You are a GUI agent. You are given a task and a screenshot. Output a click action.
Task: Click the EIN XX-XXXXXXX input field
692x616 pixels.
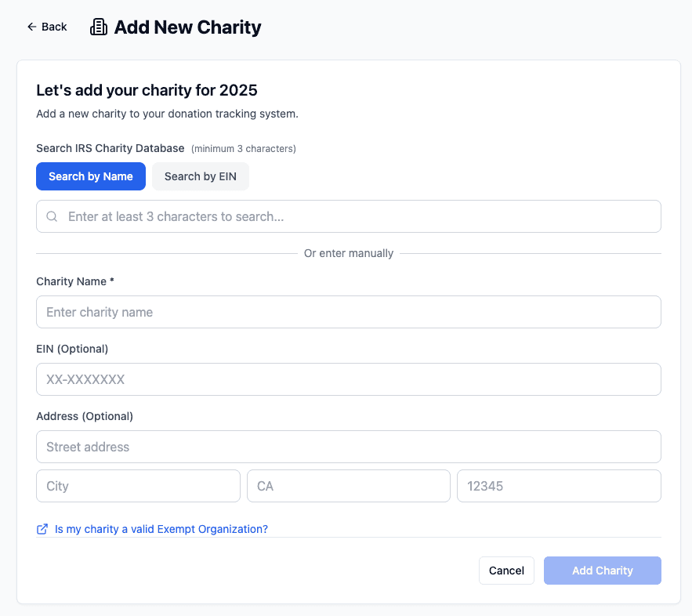349,379
